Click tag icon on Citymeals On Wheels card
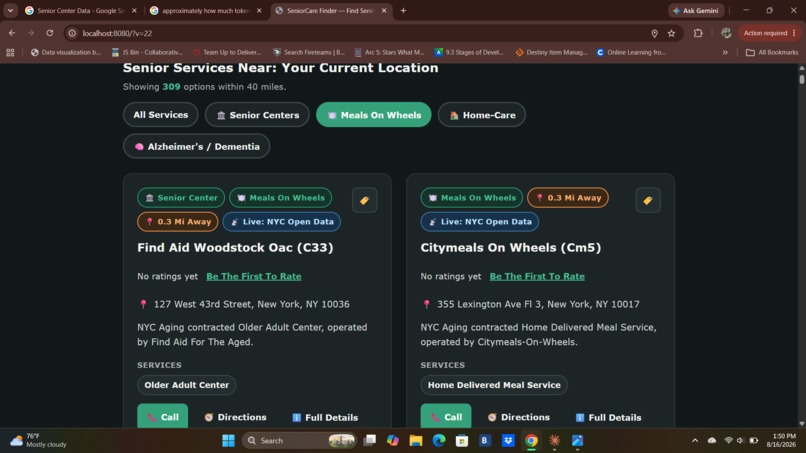 [648, 200]
